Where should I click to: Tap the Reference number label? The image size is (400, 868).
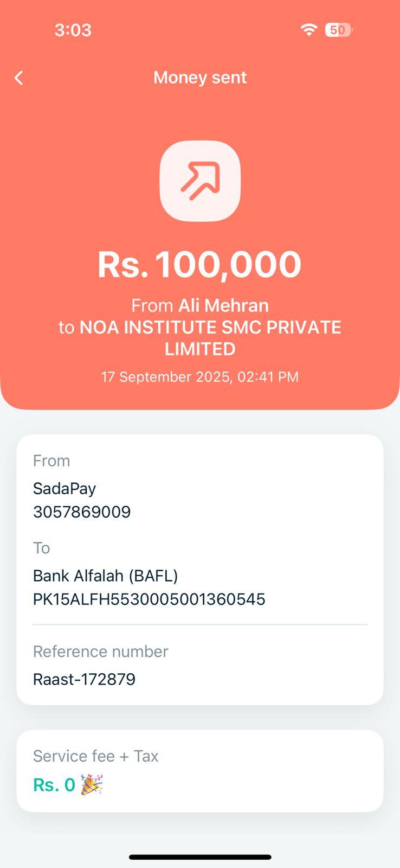tap(100, 651)
